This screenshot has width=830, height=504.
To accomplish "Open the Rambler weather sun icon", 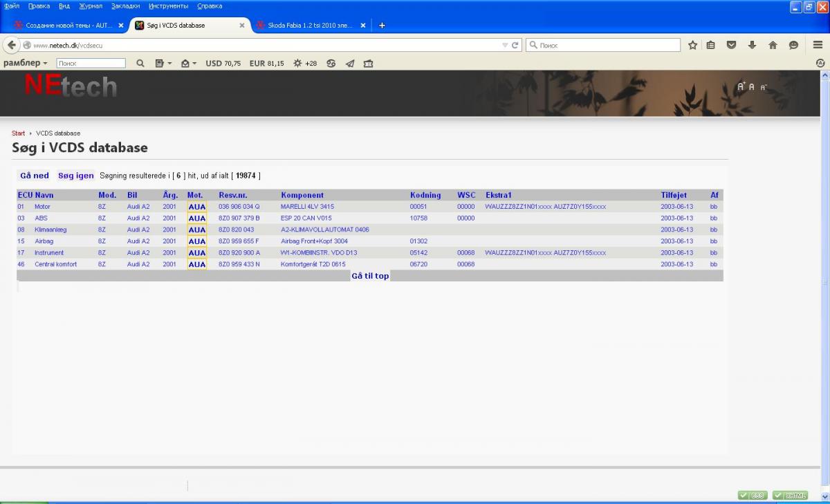I will click(297, 63).
